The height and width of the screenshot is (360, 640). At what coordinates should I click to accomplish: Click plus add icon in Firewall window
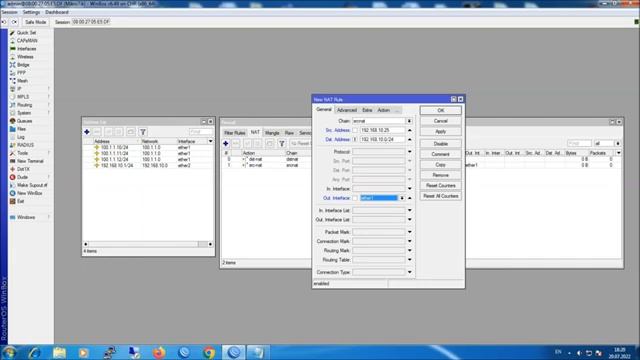pos(226,144)
